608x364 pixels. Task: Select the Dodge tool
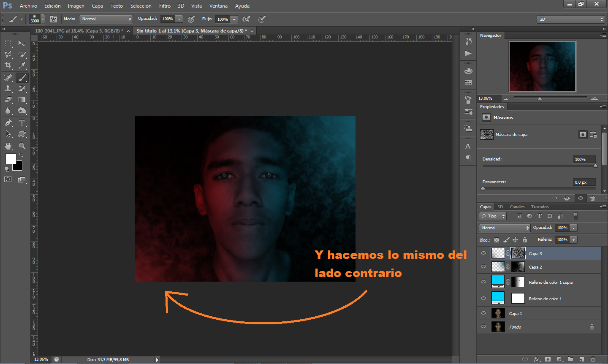(22, 111)
